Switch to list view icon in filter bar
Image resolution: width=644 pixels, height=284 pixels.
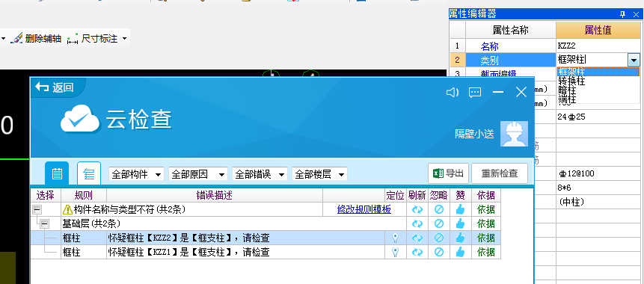57,173
